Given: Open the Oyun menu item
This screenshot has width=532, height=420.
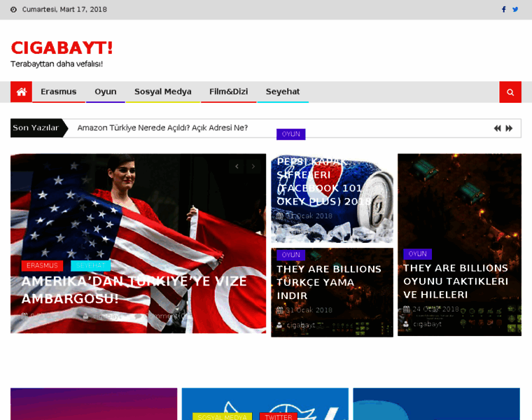Looking at the screenshot, I should 106,92.
